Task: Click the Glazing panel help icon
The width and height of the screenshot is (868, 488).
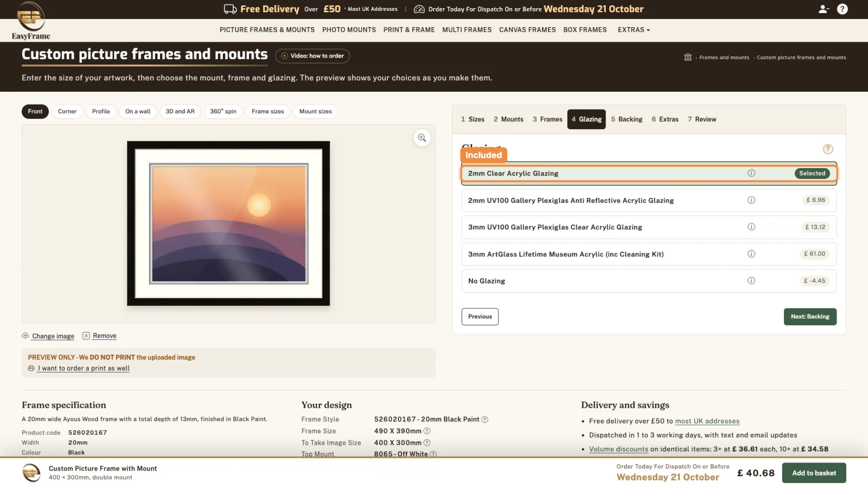Action: 828,149
